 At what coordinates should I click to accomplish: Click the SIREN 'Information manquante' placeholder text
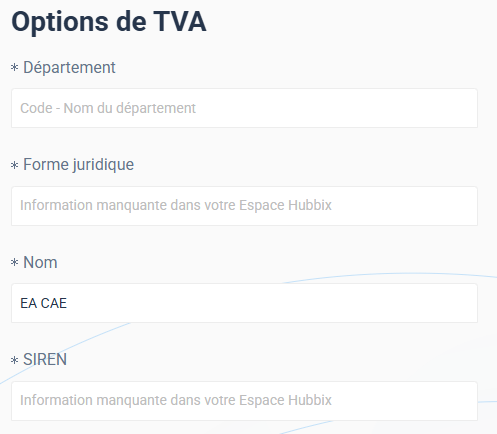click(176, 400)
